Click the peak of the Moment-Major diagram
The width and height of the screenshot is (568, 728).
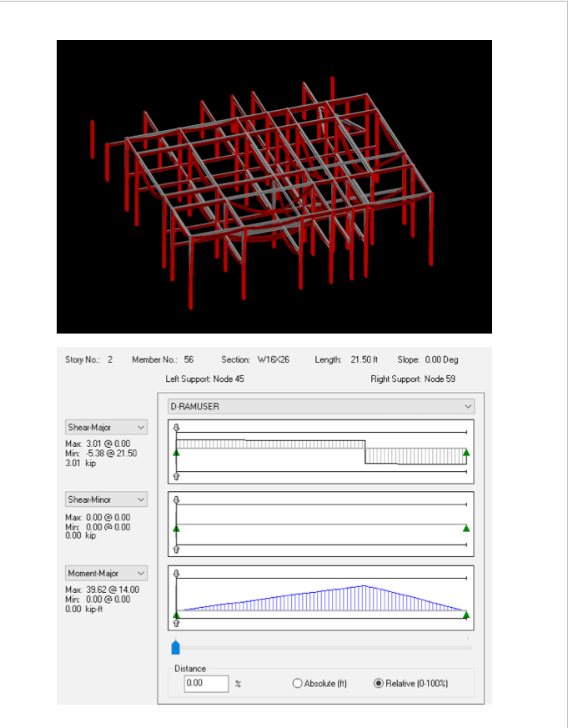(x=364, y=586)
